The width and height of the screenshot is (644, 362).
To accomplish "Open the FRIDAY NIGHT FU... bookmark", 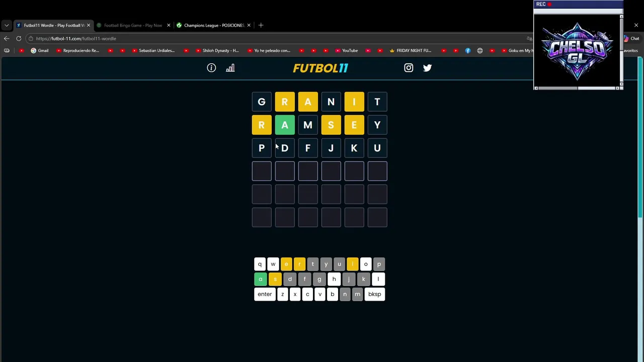I will tap(410, 50).
